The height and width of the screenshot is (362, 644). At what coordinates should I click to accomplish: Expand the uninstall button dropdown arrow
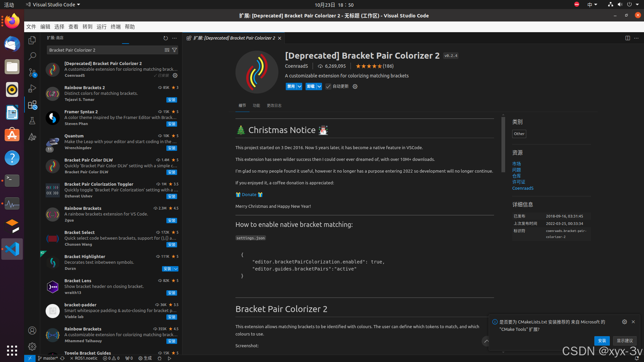[319, 86]
